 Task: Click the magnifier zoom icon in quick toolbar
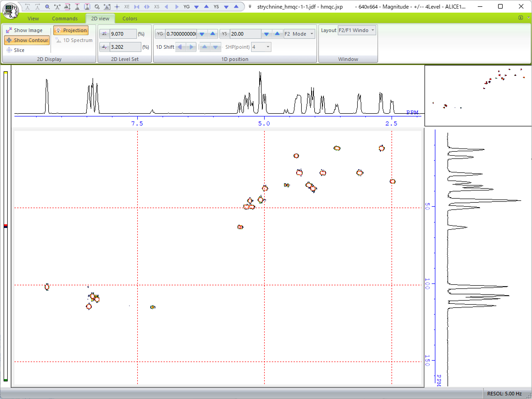click(x=47, y=7)
